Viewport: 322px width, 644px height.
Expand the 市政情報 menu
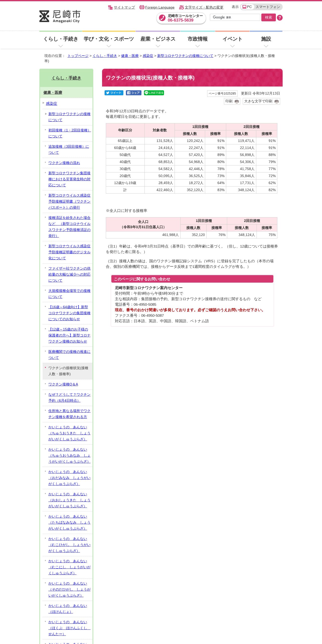pyautogui.click(x=198, y=40)
